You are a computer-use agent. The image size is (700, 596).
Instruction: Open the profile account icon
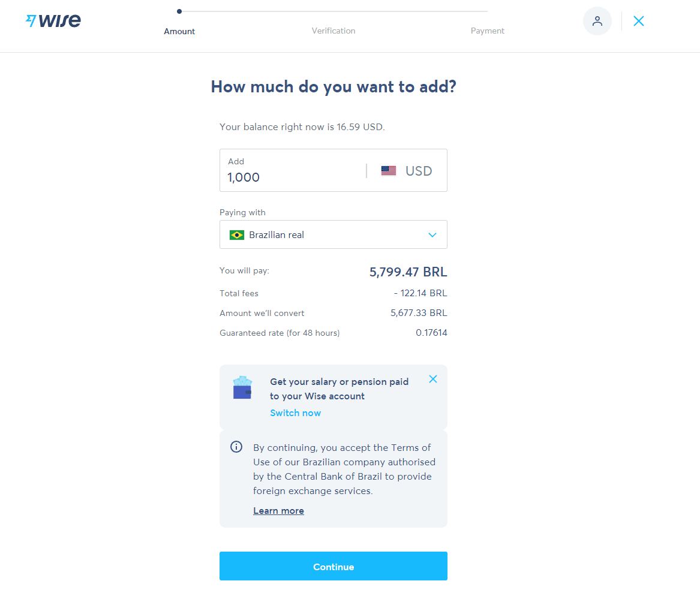(x=597, y=21)
